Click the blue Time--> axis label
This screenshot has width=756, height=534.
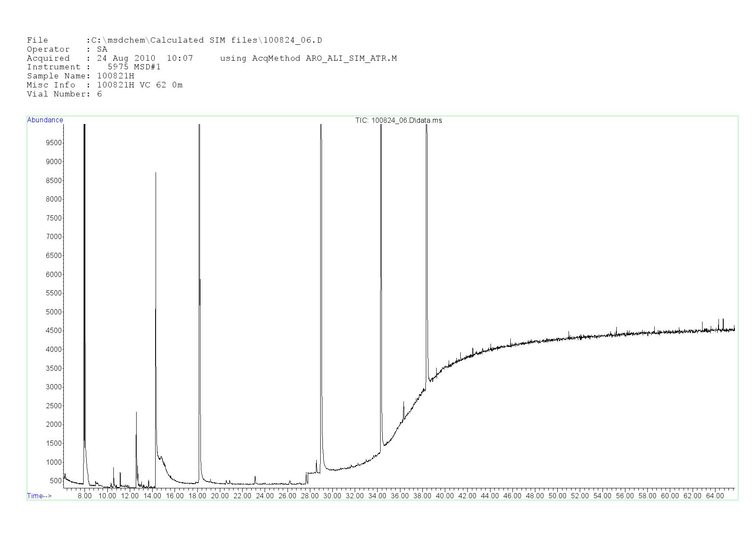39,496
